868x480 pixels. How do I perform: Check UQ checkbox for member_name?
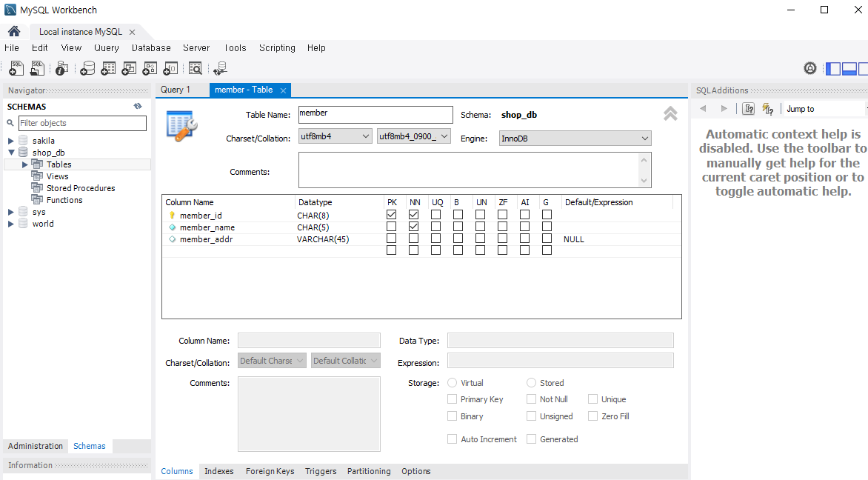click(x=435, y=227)
